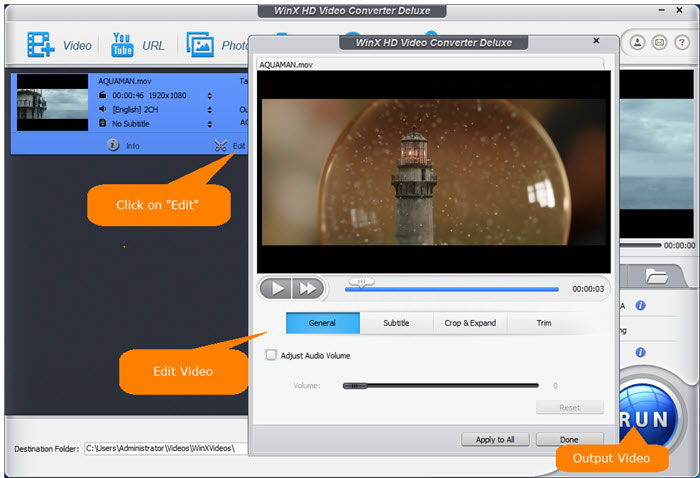Image resolution: width=700 pixels, height=478 pixels.
Task: Click the Volume slider handle
Action: pyautogui.click(x=354, y=386)
